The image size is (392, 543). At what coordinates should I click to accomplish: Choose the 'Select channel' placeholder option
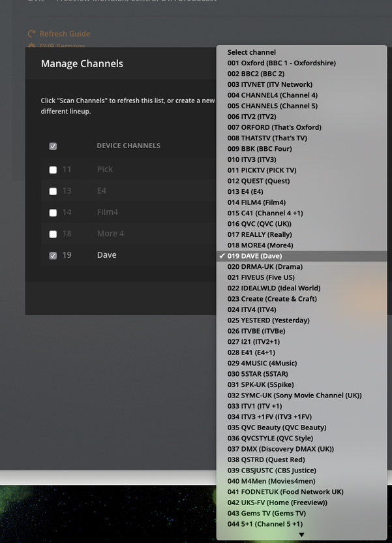point(302,52)
